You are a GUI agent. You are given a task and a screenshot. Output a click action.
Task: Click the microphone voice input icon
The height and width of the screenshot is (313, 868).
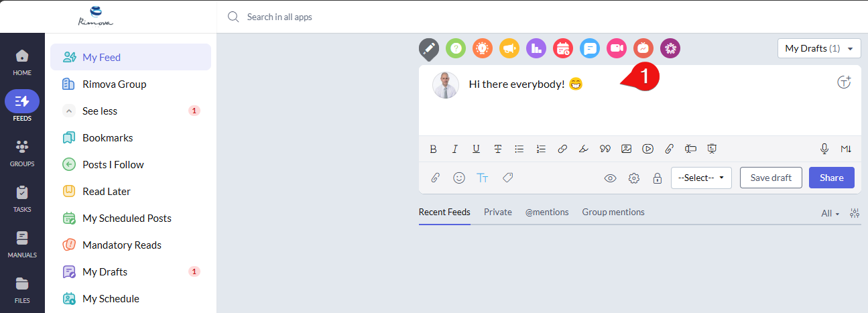tap(824, 149)
